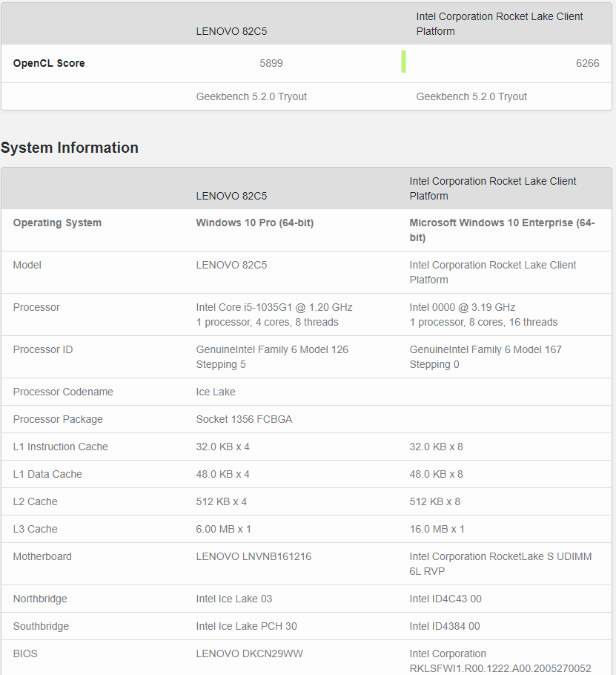Select LENOVO LNVNB161216 motherboard value
616x675 pixels.
click(254, 556)
